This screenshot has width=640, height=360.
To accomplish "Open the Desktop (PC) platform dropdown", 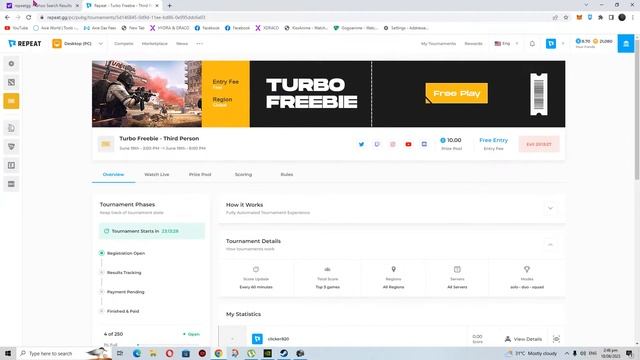I will tap(78, 44).
